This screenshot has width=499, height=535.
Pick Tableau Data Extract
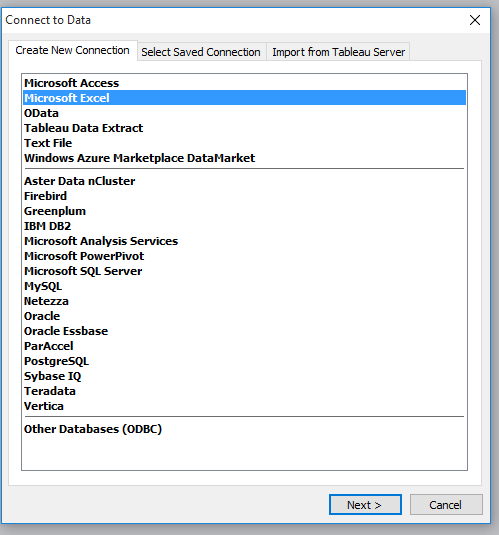click(x=244, y=128)
